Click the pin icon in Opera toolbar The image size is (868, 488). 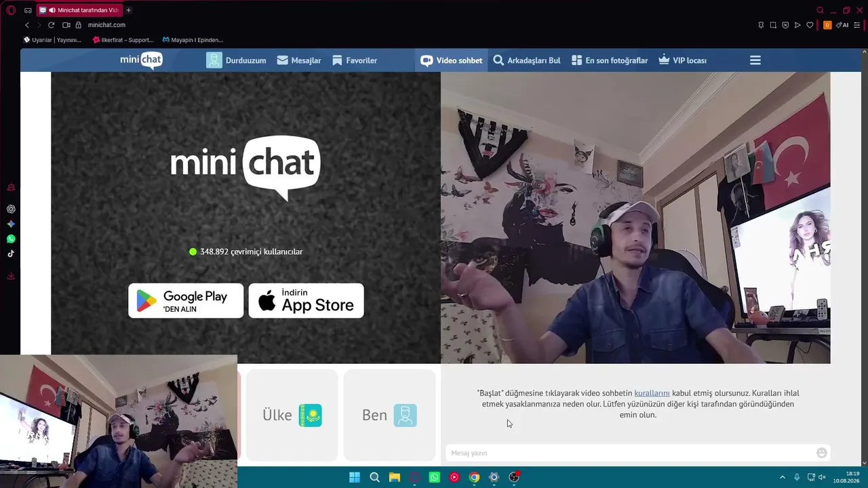[761, 25]
